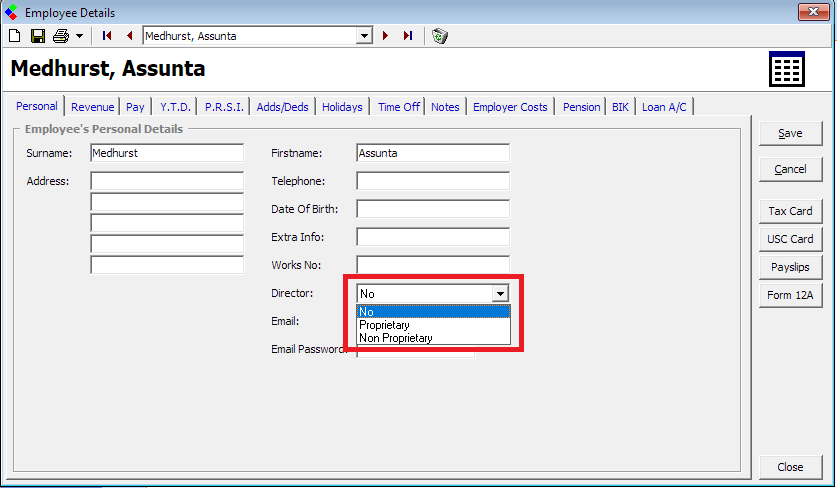This screenshot has width=837, height=488.
Task: Click the printer icon in toolbar
Action: tap(60, 36)
